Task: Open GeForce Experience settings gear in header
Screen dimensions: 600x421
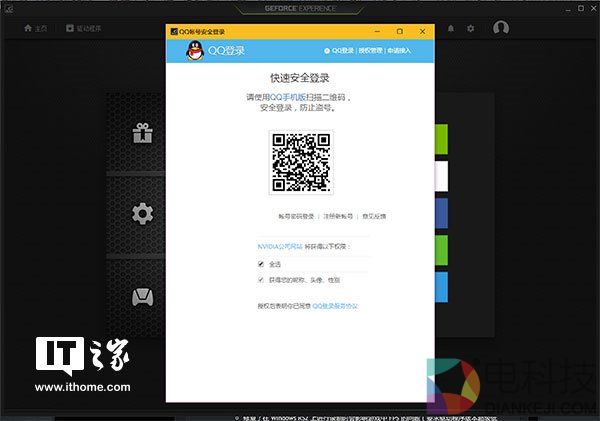Action: pos(470,28)
